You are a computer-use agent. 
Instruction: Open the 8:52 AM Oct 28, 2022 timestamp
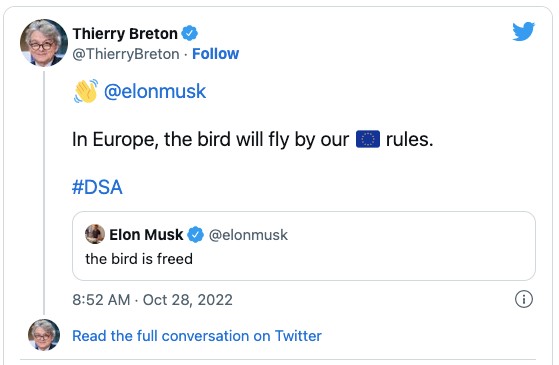[152, 300]
